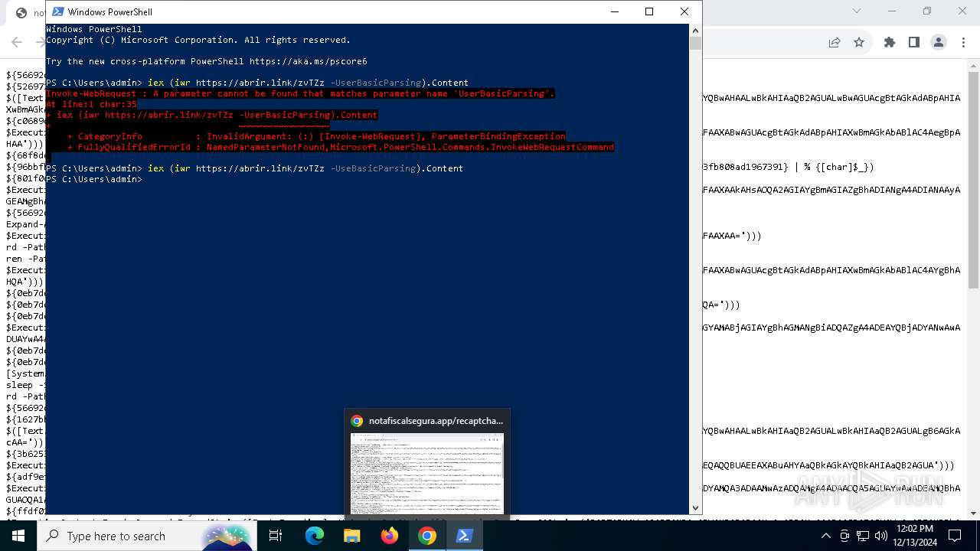Click the last PS C:\Users\admin> prompt
This screenshot has width=980, height=551.
click(94, 179)
